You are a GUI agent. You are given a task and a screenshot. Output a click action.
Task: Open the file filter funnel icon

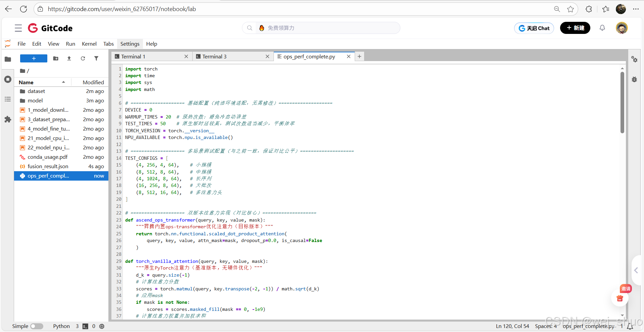point(96,58)
